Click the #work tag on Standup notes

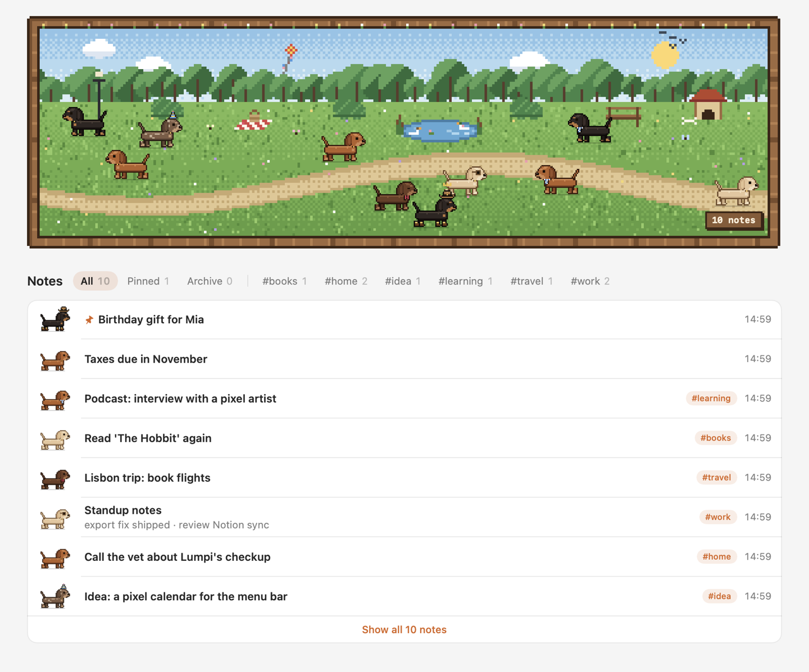(718, 517)
